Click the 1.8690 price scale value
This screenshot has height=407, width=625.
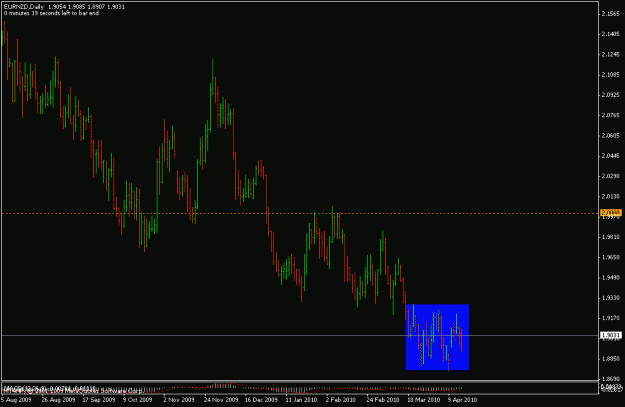click(x=611, y=379)
